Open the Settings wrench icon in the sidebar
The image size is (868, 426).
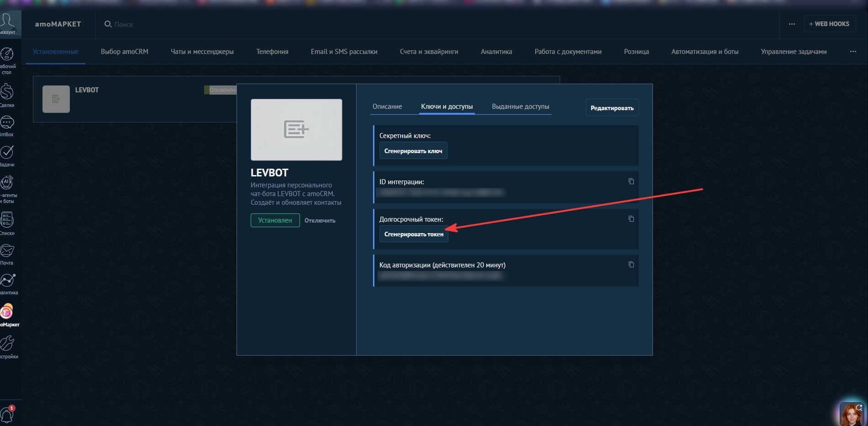7,343
